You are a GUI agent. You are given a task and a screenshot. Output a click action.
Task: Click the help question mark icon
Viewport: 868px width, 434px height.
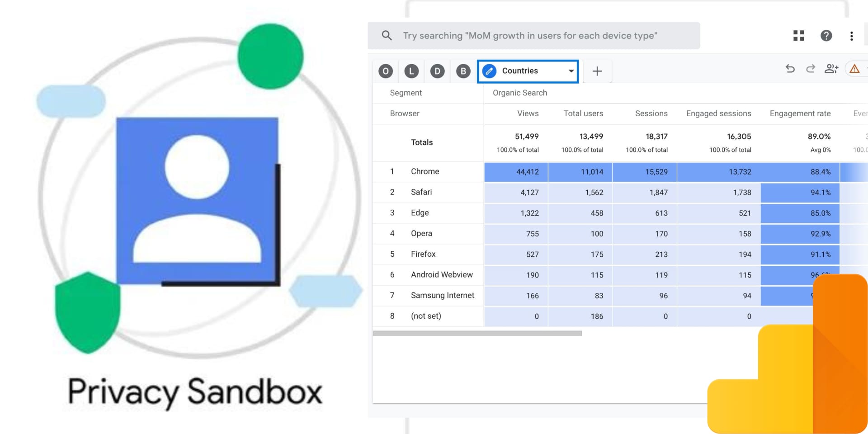coord(826,36)
